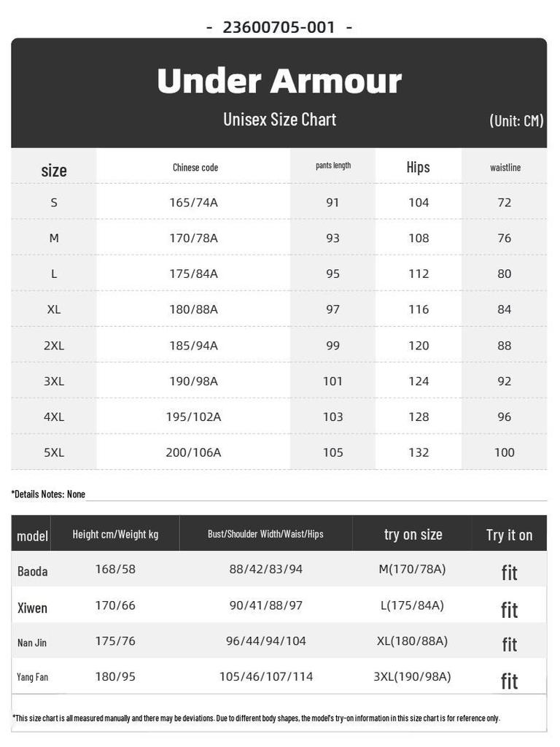560x747 pixels.
Task: Click the 'pants length' column header
Action: (333, 166)
